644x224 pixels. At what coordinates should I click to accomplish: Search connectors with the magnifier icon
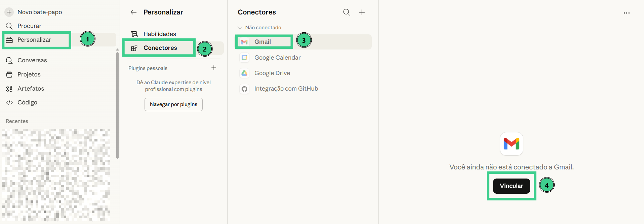click(x=347, y=12)
